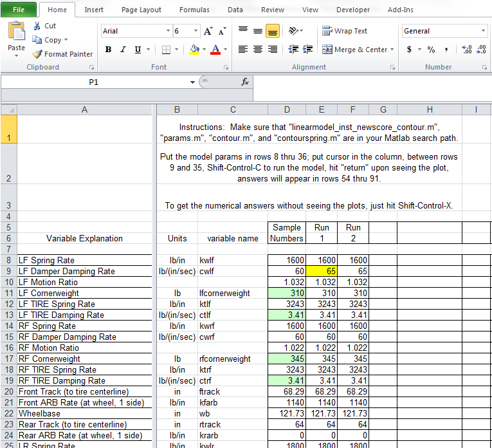The image size is (492, 448).
Task: Click the Select All corner button
Action: 9,109
